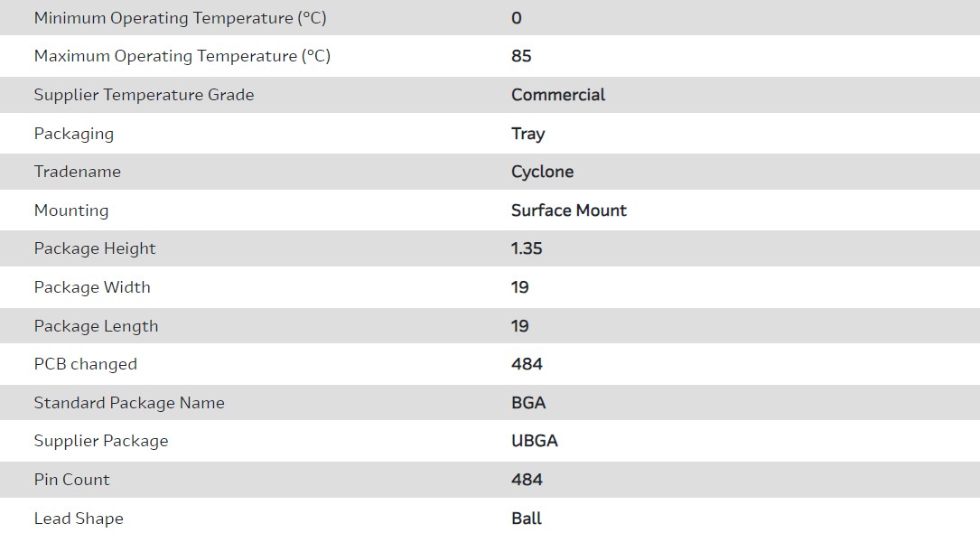Select the BGA standard package value

pos(528,403)
